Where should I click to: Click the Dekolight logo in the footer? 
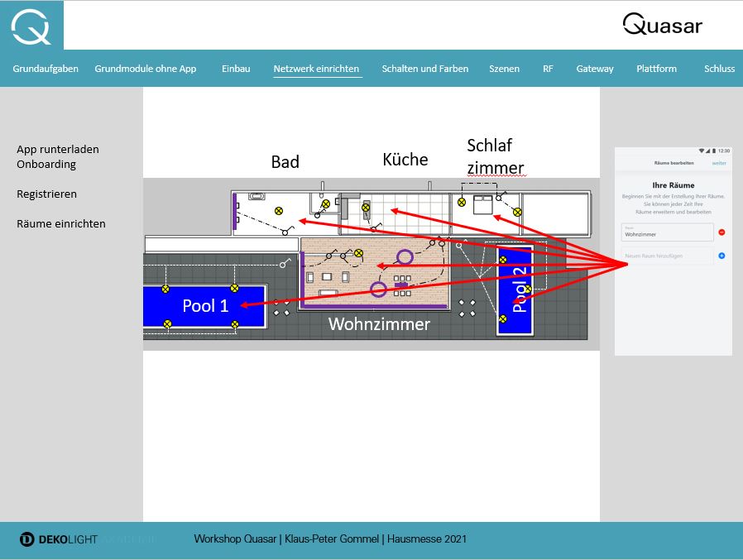pyautogui.click(x=59, y=539)
